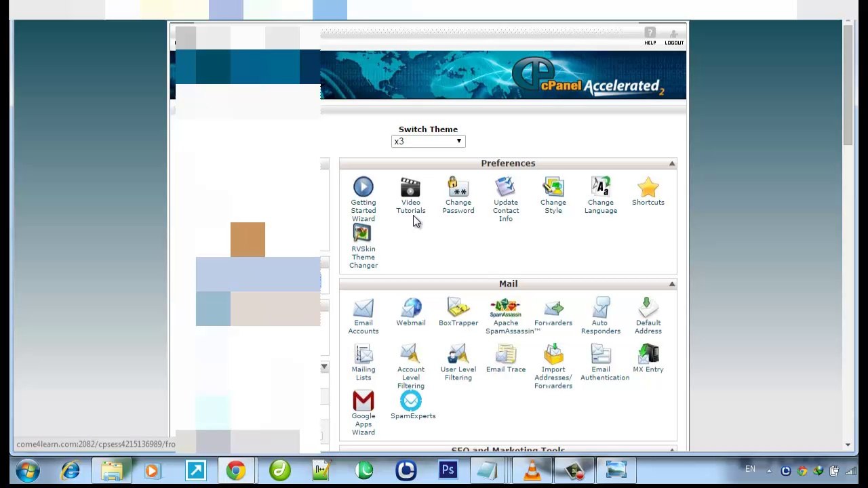This screenshot has width=868, height=488.
Task: Open the Switch Theme dropdown
Action: click(428, 141)
